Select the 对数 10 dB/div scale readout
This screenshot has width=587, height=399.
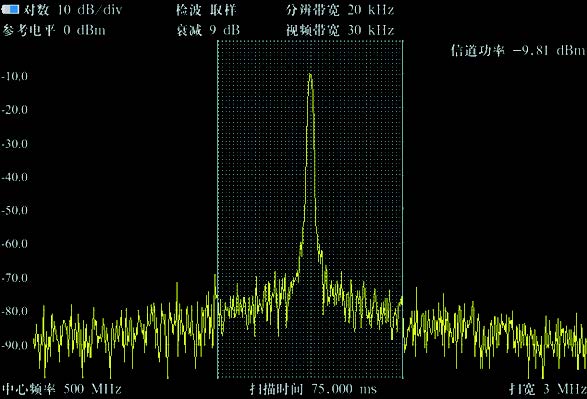(73, 10)
